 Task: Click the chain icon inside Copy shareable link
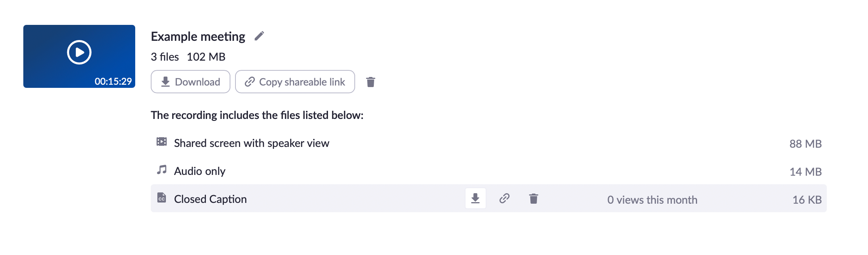coord(249,82)
